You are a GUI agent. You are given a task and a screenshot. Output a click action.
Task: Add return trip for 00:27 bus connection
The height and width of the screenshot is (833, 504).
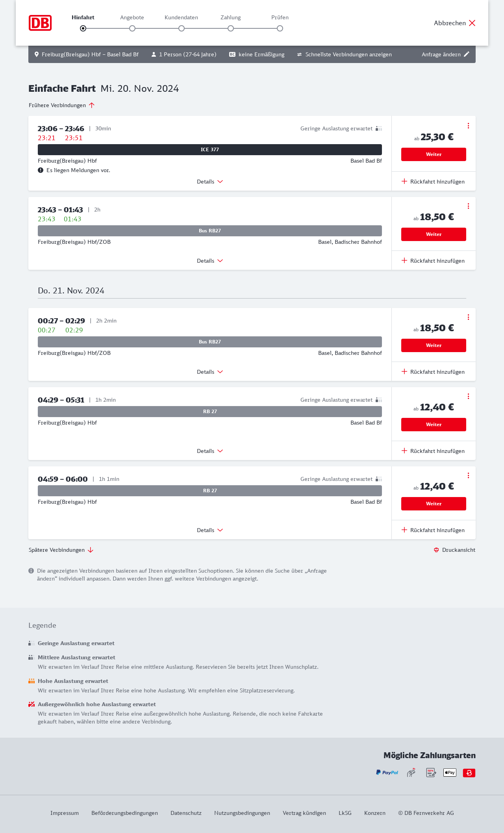click(x=433, y=372)
